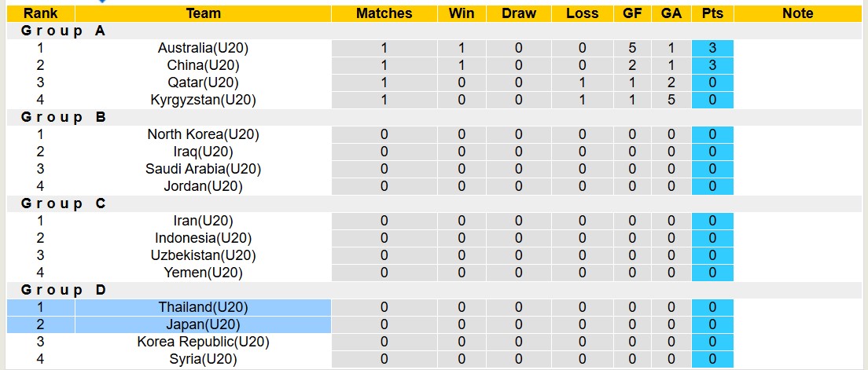Open the Indonesia(U20) team link
This screenshot has width=868, height=370.
[203, 238]
